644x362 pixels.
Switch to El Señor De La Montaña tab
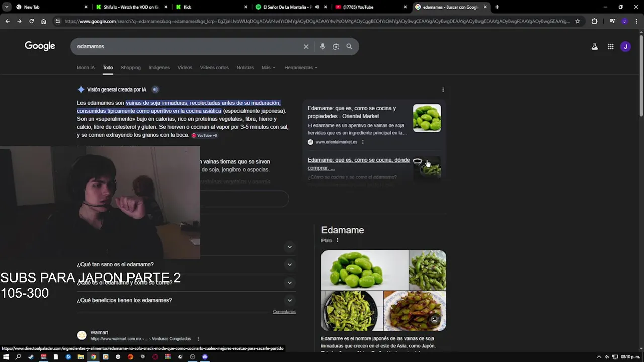click(x=291, y=7)
